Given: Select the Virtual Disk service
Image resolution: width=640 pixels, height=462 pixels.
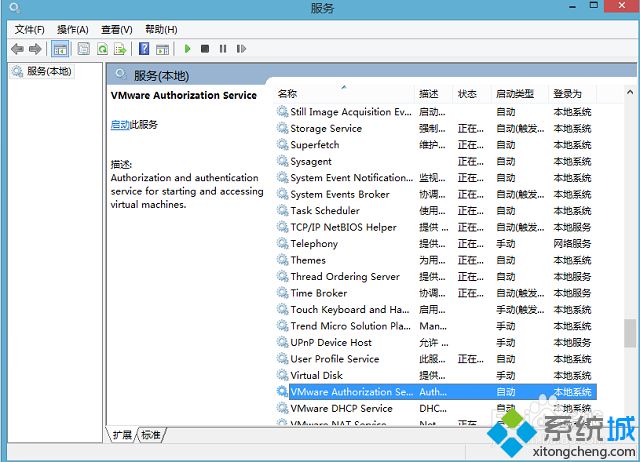Looking at the screenshot, I should click(x=436, y=375).
